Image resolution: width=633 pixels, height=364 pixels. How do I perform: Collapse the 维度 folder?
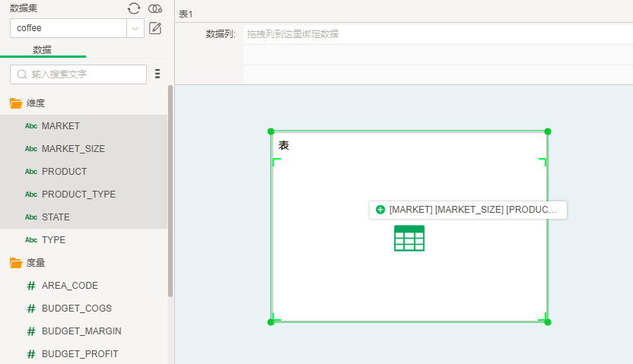(16, 103)
